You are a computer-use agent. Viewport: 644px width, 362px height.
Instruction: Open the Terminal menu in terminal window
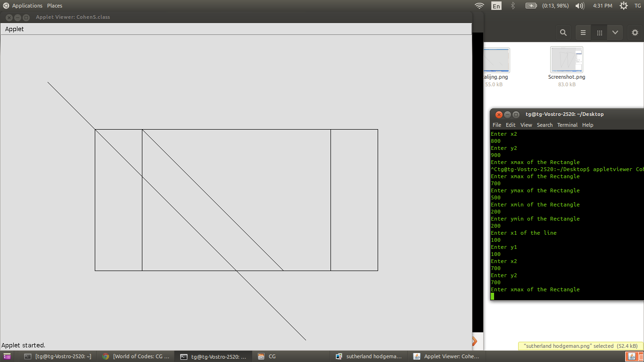point(567,125)
